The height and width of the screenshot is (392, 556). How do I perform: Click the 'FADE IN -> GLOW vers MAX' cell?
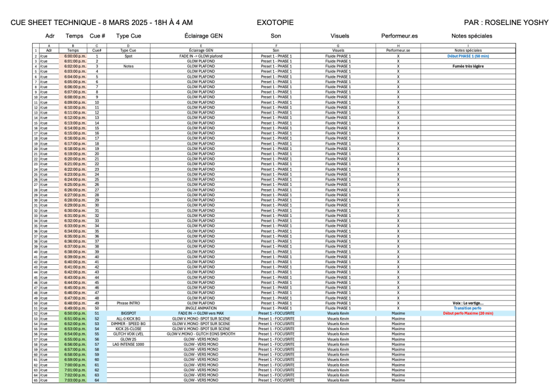(201, 313)
